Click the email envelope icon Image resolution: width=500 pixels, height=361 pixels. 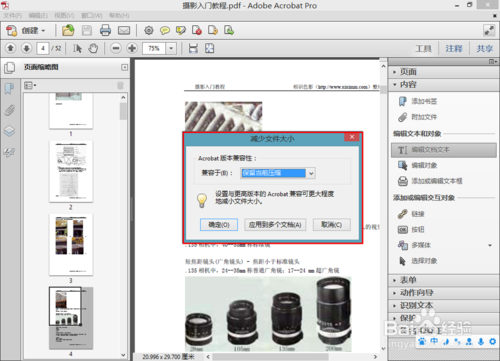coord(124,31)
